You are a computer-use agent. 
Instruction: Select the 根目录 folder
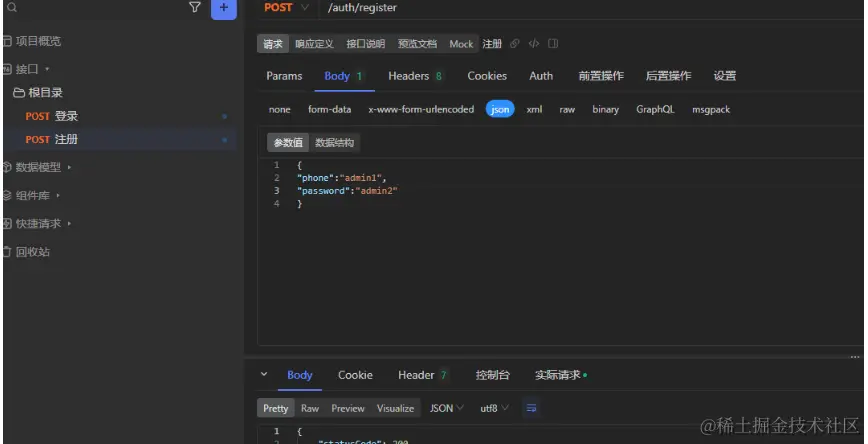pos(38,92)
